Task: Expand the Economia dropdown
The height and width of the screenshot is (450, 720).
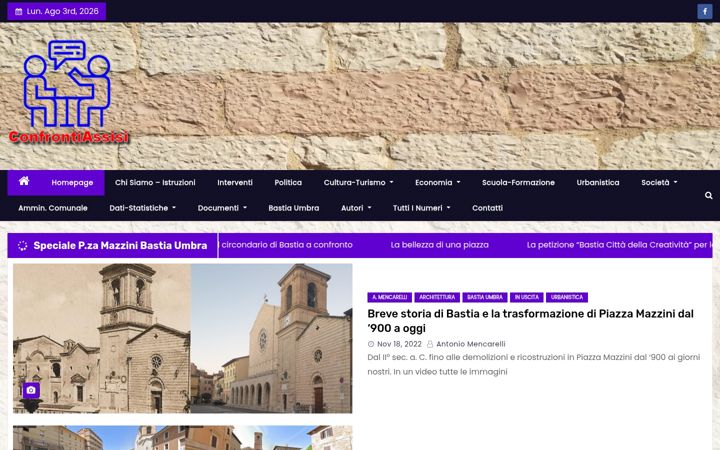Action: [x=438, y=183]
